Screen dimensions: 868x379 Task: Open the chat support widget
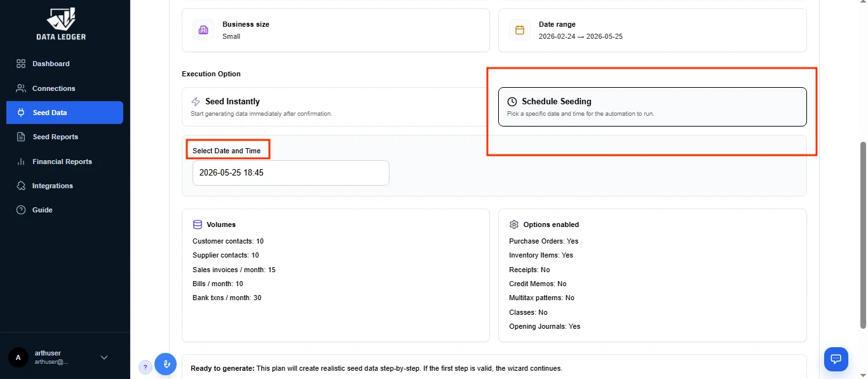click(x=836, y=359)
